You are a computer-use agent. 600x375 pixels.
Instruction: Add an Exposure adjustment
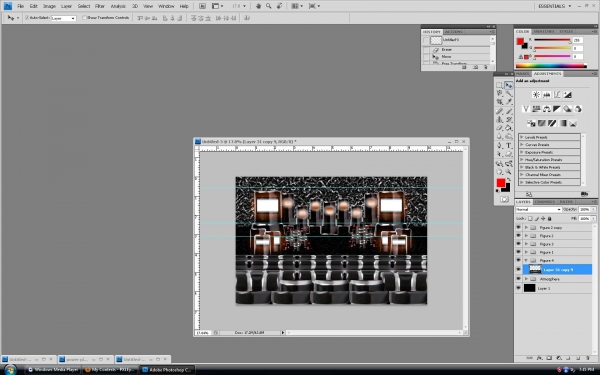(x=567, y=95)
